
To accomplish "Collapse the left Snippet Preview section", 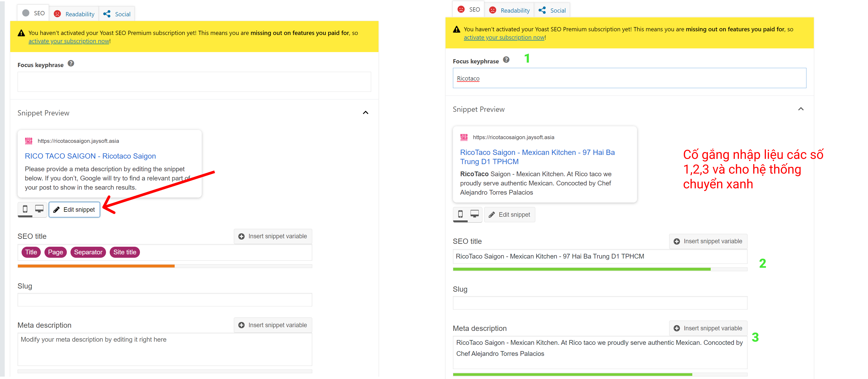I will coord(365,113).
